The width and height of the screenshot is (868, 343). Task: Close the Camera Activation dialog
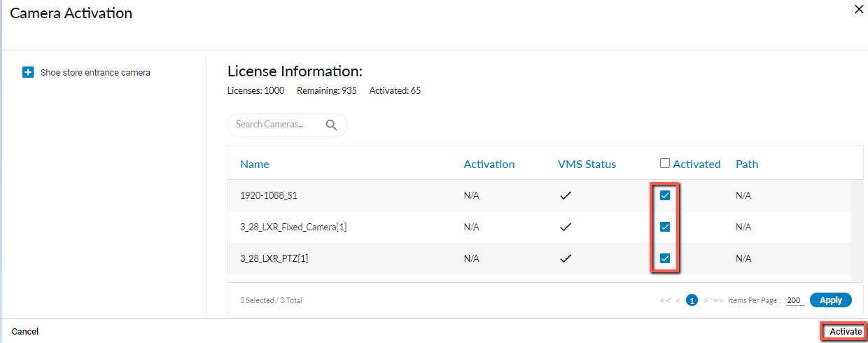(x=859, y=10)
